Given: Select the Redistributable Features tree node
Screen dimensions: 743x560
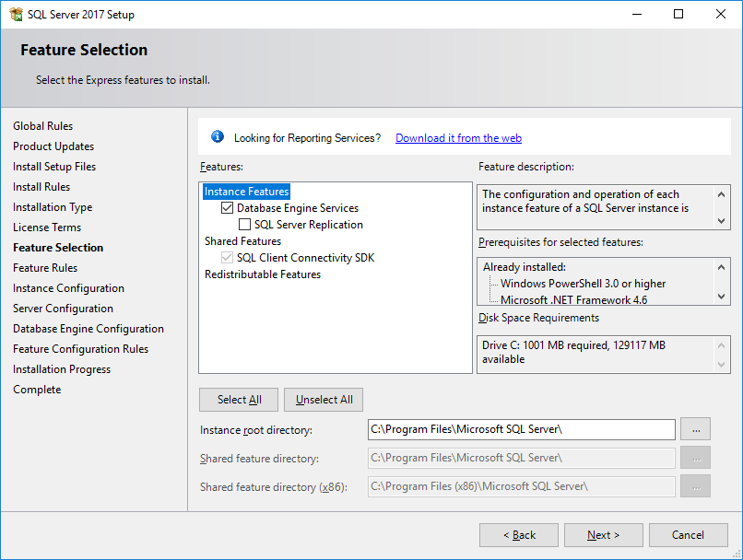Looking at the screenshot, I should [263, 274].
